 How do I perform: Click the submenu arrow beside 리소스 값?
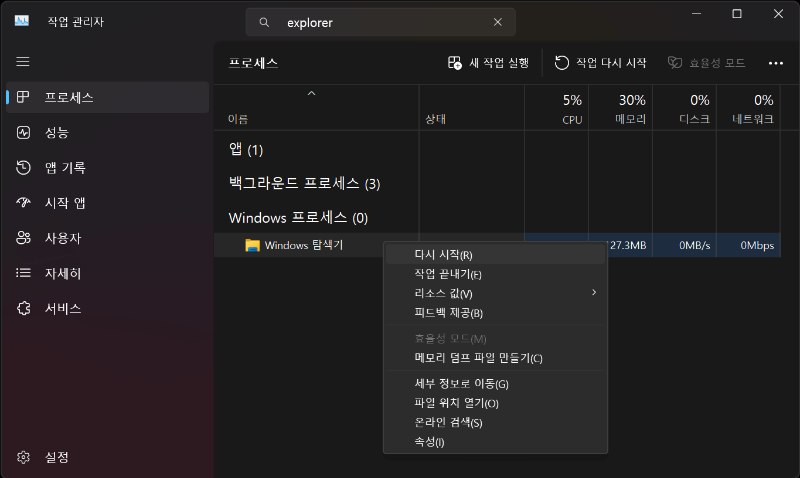coord(594,292)
